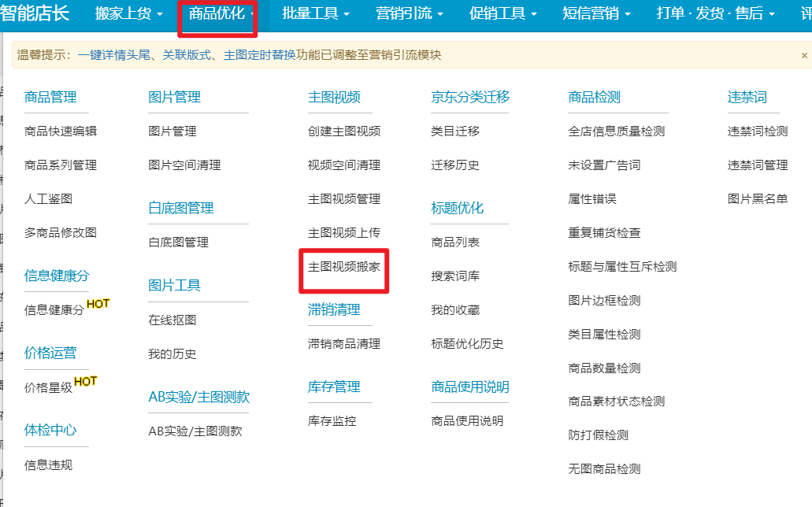Open 打单·发货·售后 menu
Viewport: 812px width, 507px height.
pyautogui.click(x=715, y=13)
